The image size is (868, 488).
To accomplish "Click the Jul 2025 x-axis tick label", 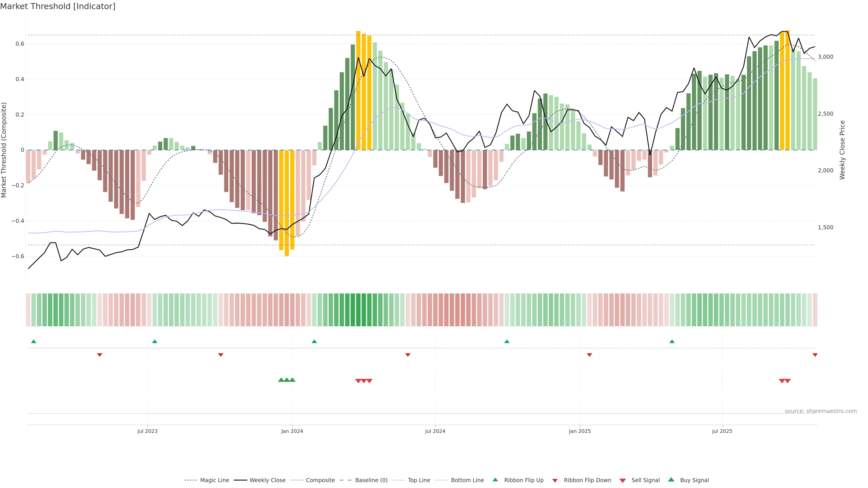I will click(x=722, y=431).
